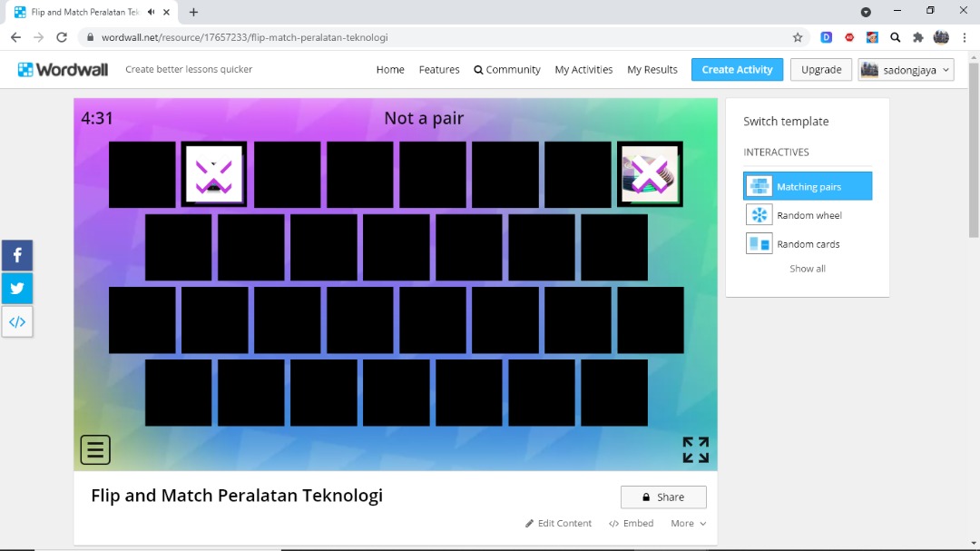Open the browser extensions puzzle icon
The height and width of the screenshot is (551, 980).
pos(918,37)
